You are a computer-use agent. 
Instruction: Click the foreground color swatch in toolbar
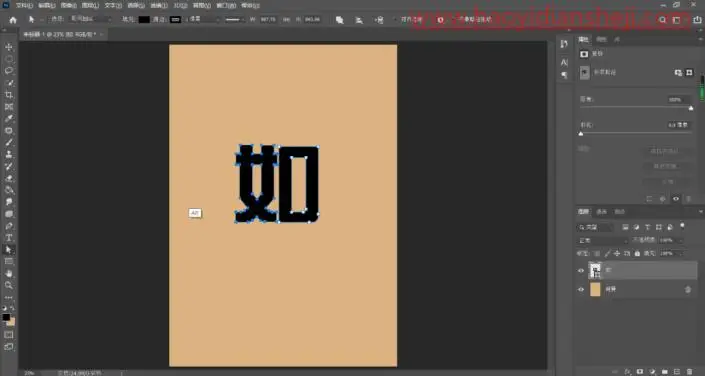coord(6,317)
